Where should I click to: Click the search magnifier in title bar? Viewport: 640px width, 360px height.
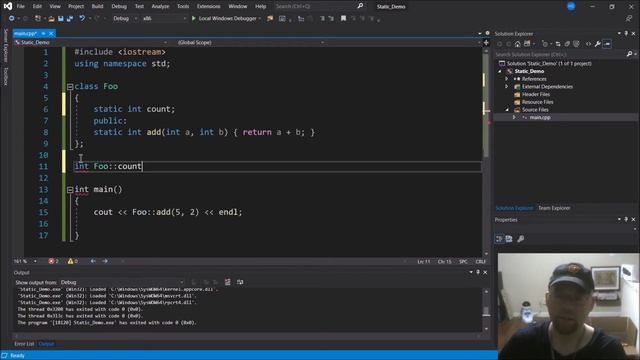point(360,6)
